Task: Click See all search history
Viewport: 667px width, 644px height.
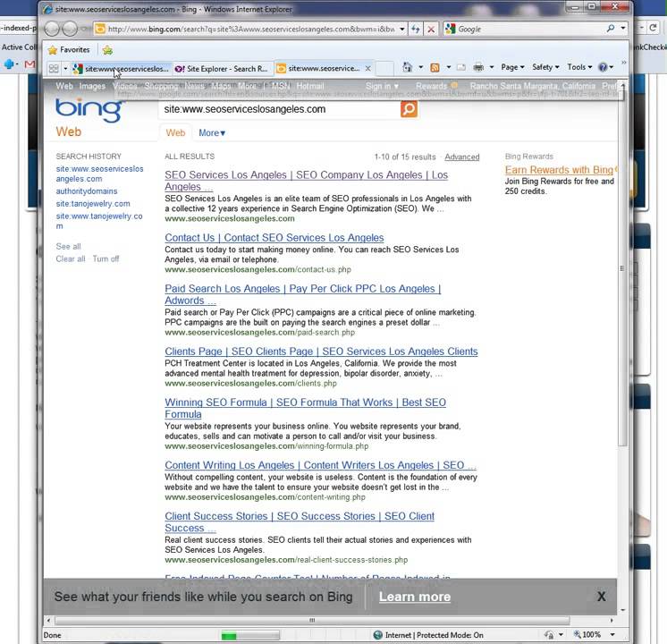Action: coord(68,247)
